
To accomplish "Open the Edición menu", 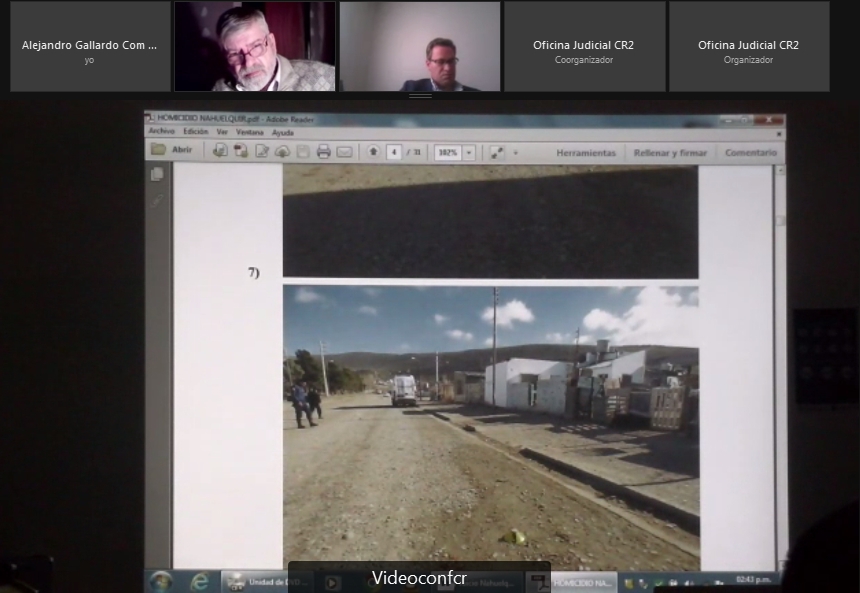I will (x=196, y=132).
